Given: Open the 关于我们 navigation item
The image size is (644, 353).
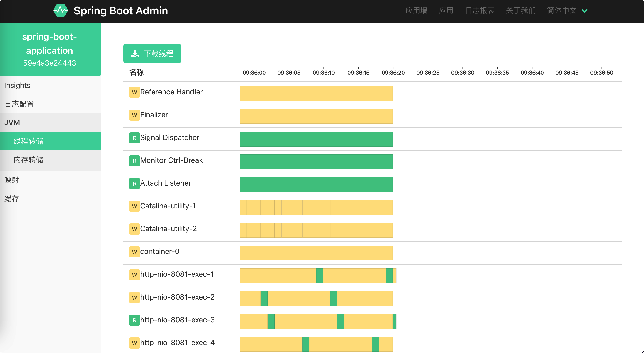Looking at the screenshot, I should 521,10.
